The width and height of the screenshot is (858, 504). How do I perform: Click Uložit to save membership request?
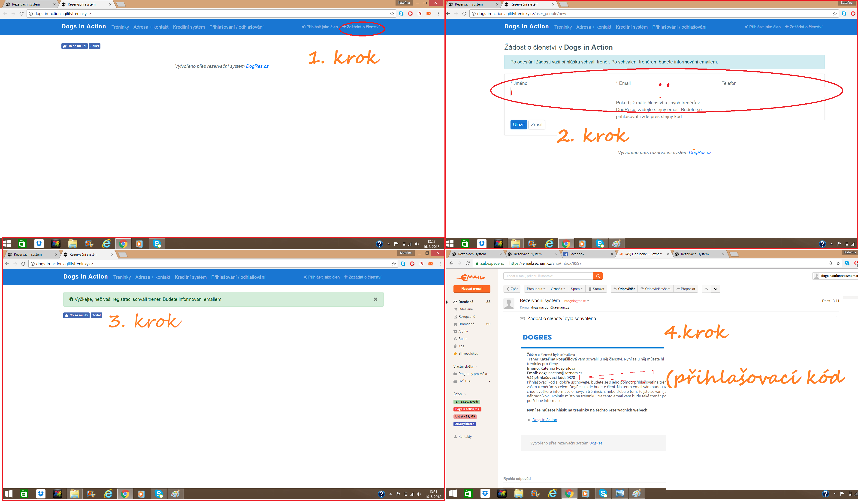[x=519, y=125]
